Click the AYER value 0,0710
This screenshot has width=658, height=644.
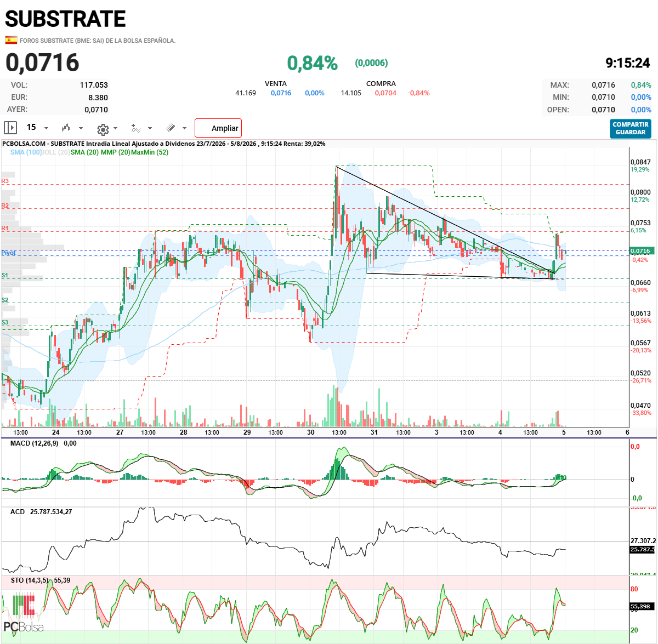[x=96, y=110]
